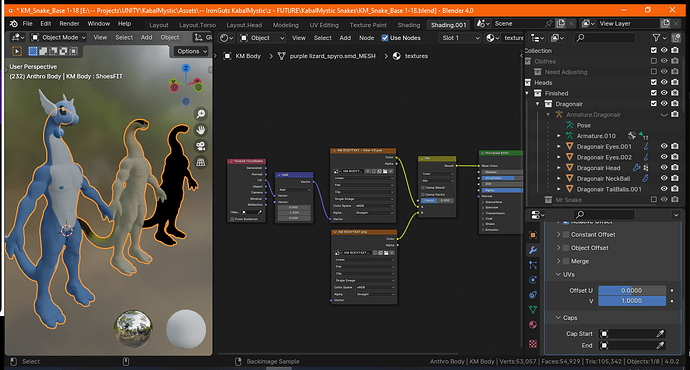Image resolution: width=690 pixels, height=370 pixels.
Task: Open the Render menu
Action: pyautogui.click(x=70, y=24)
